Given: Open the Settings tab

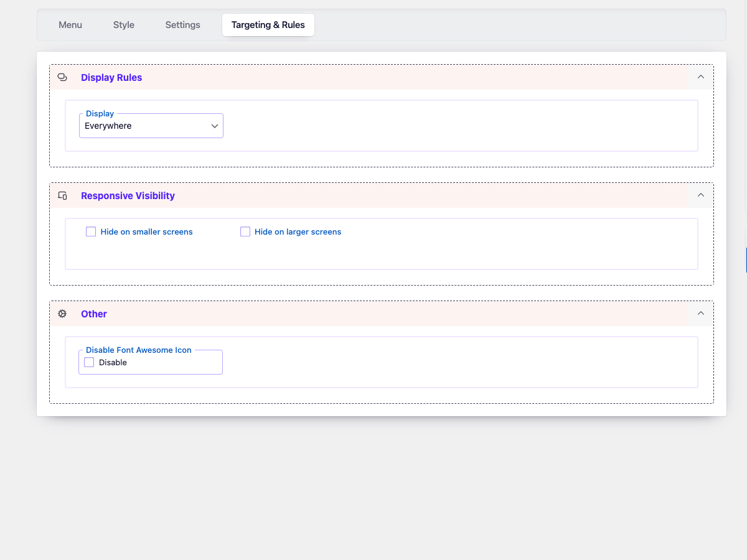Looking at the screenshot, I should [x=183, y=25].
